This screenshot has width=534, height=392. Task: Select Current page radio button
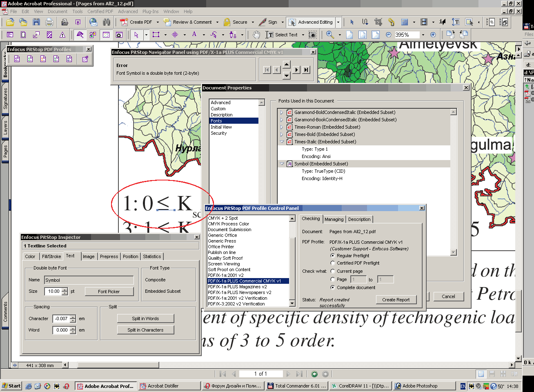coord(333,271)
